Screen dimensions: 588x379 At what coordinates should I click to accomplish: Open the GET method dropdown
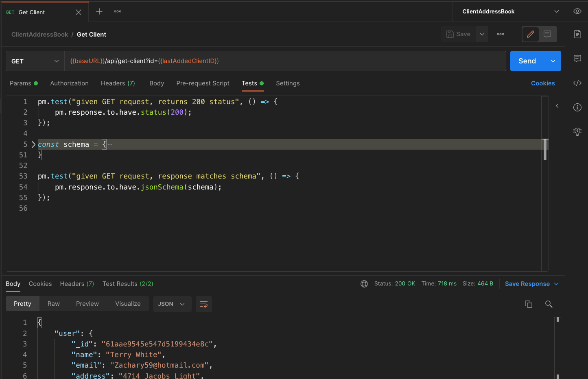35,61
